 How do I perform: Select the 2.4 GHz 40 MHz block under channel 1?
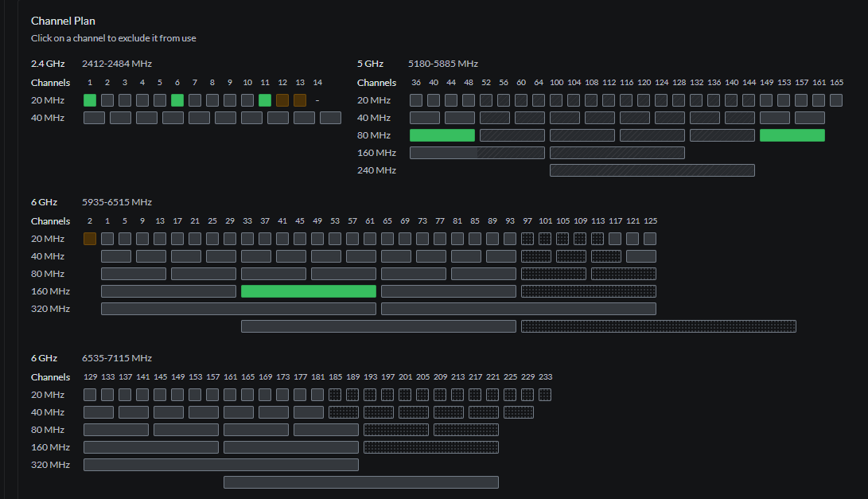[x=94, y=118]
